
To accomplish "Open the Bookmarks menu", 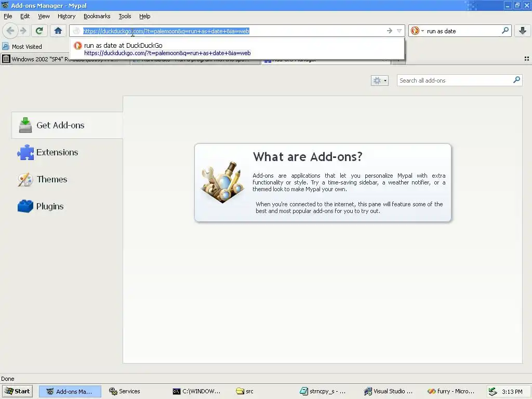I will tap(97, 16).
